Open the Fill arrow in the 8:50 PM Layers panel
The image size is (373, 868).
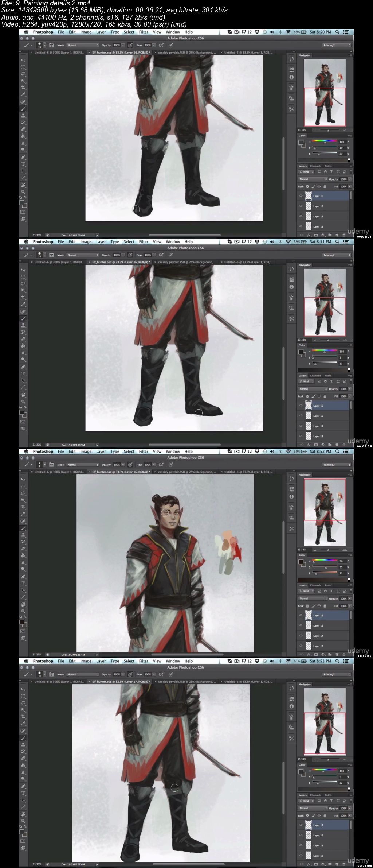pyautogui.click(x=350, y=186)
